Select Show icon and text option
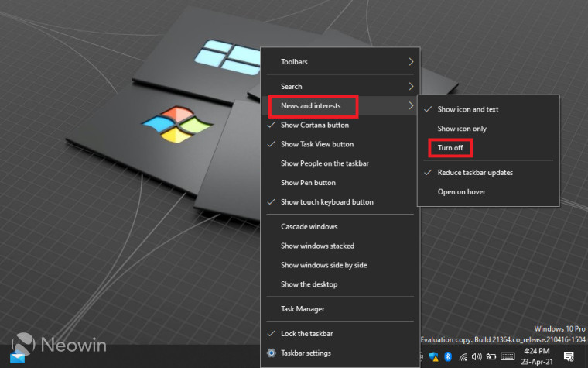The width and height of the screenshot is (588, 368). pos(488,109)
